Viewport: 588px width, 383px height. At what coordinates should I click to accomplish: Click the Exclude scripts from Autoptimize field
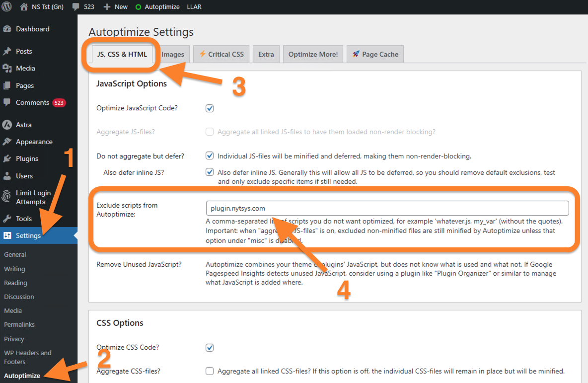pyautogui.click(x=387, y=208)
